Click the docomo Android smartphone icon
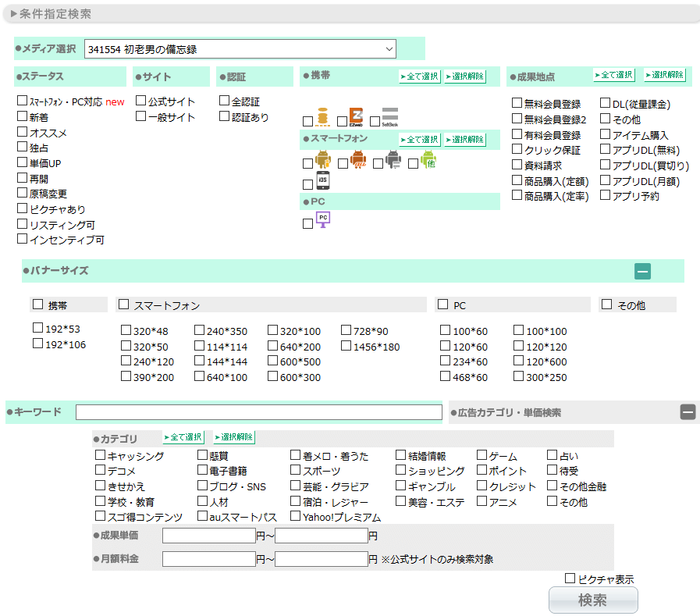 [323, 159]
